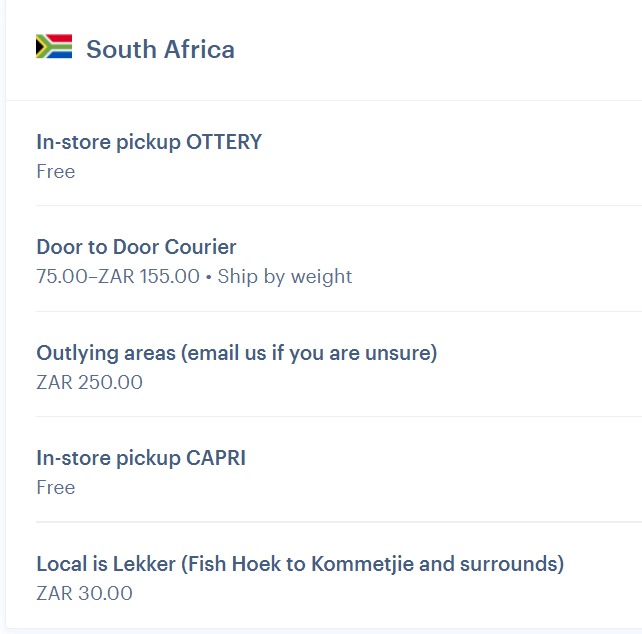642x634 pixels.
Task: Select the word CAPRI in pickup rate
Action: 216,458
